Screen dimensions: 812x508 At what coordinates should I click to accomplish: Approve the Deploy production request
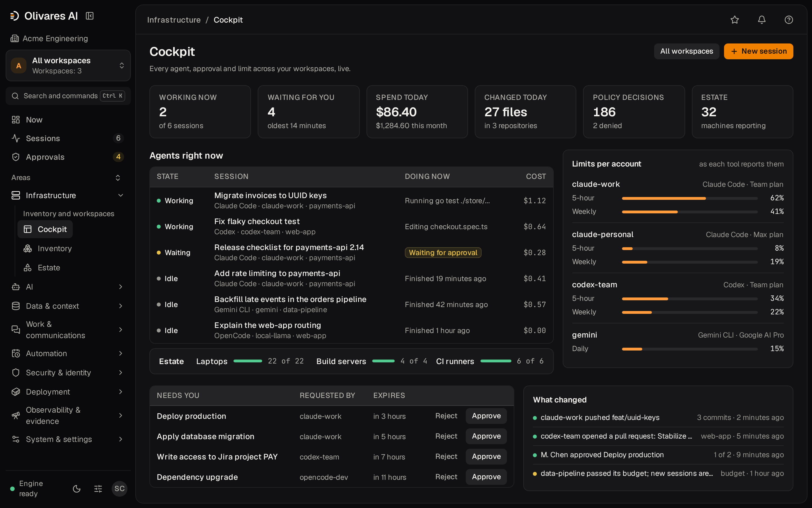486,416
